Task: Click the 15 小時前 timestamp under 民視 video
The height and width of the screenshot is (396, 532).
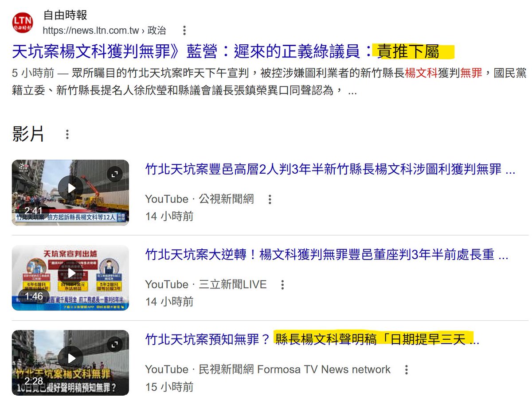Action: (x=169, y=387)
